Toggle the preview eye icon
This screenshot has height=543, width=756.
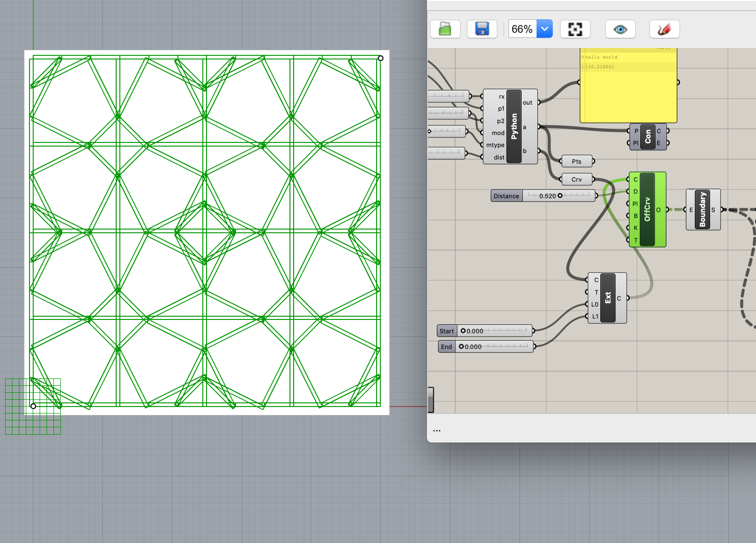(x=620, y=29)
